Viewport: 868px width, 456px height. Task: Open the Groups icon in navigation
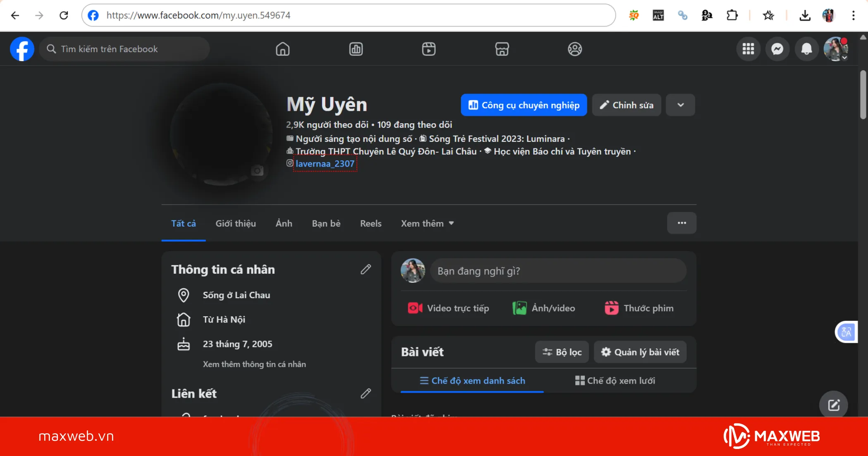(575, 49)
